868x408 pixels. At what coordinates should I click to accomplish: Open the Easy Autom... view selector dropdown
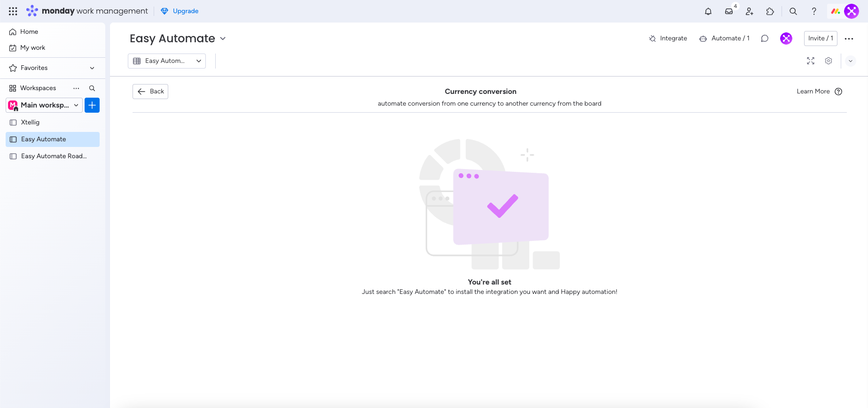pyautogui.click(x=167, y=61)
